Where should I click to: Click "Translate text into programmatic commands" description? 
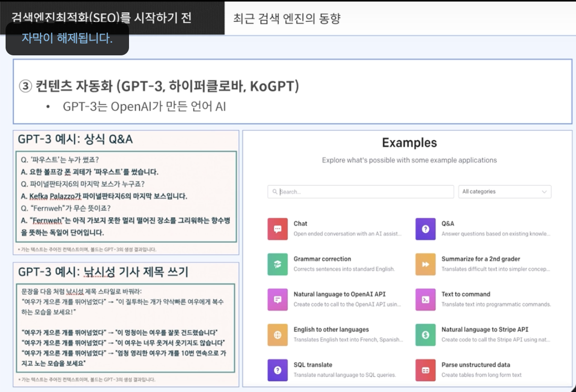pos(496,304)
